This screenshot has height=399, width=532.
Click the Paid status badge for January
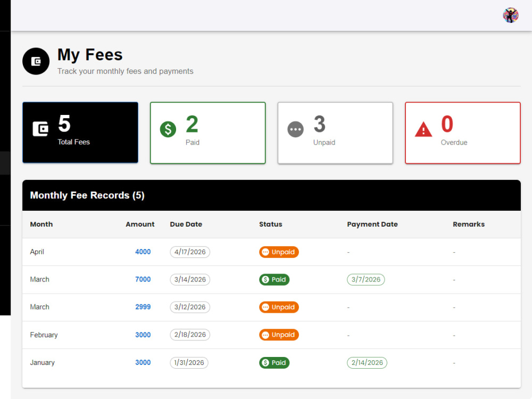274,363
